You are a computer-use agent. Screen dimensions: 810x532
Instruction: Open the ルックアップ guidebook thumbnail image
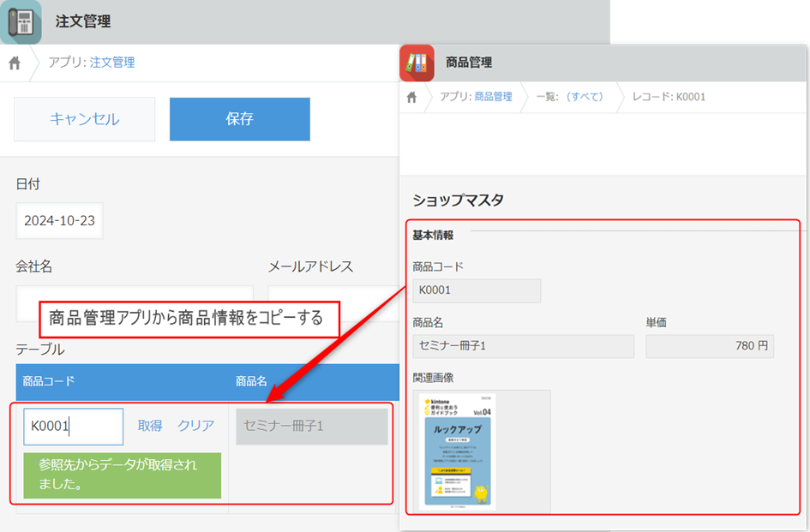pyautogui.click(x=459, y=451)
